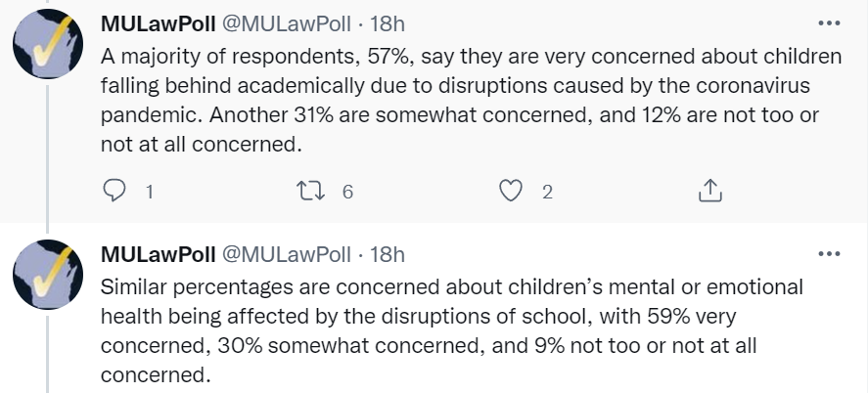Open the 18h timestamp of second tweet
The height and width of the screenshot is (393, 868).
click(387, 254)
